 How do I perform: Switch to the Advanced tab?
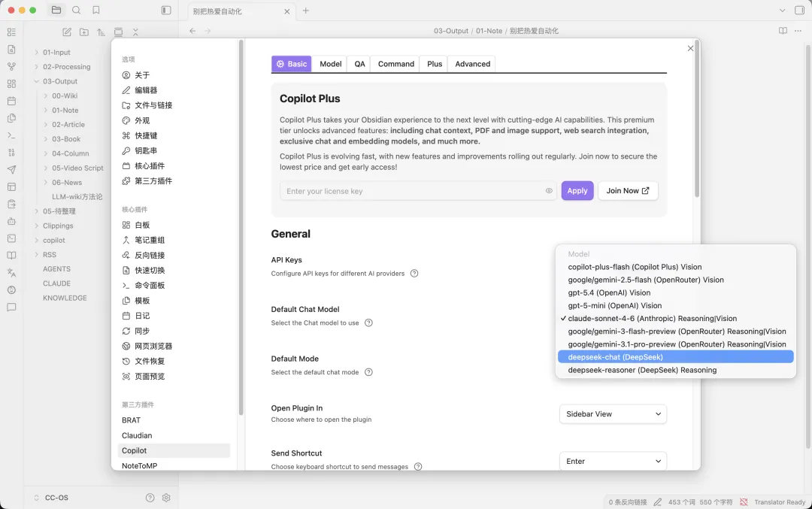[x=472, y=64]
